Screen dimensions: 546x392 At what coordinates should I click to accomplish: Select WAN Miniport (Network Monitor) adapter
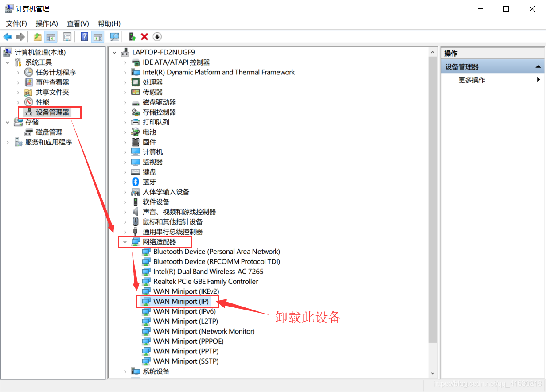pyautogui.click(x=204, y=331)
